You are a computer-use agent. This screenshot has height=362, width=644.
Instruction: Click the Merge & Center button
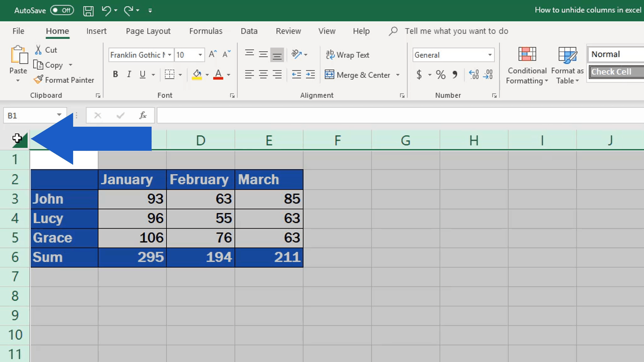pyautogui.click(x=358, y=75)
